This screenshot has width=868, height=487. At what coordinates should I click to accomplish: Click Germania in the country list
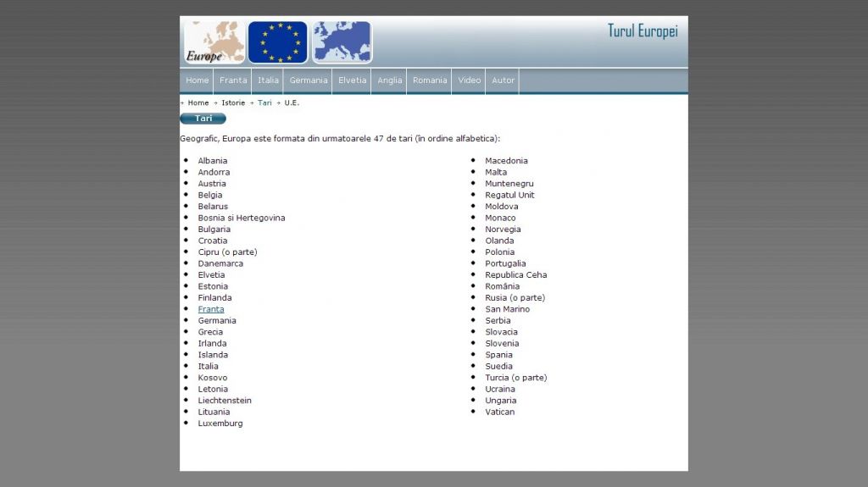click(x=217, y=321)
